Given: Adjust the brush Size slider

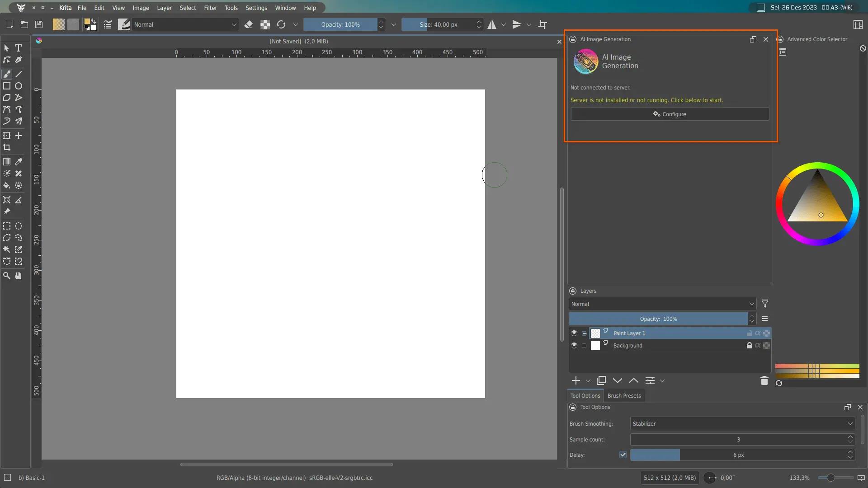Looking at the screenshot, I should 439,24.
